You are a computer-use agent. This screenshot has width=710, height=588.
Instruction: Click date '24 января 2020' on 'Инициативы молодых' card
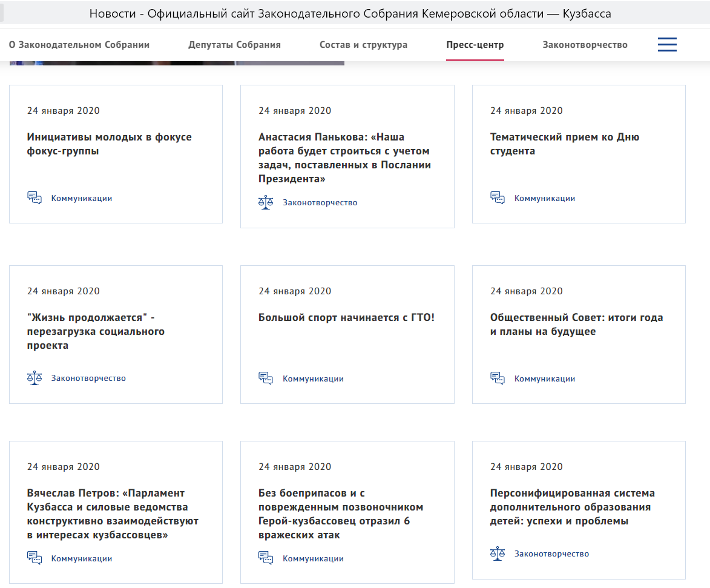click(64, 111)
